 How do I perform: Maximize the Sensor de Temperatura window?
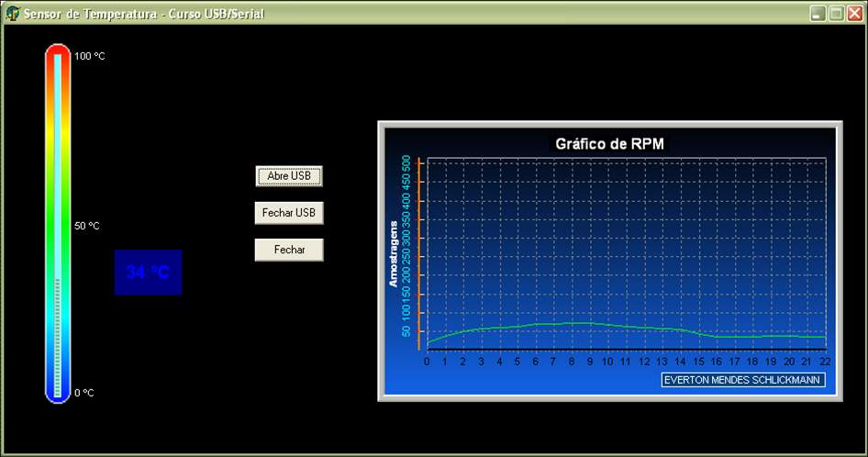pos(837,13)
